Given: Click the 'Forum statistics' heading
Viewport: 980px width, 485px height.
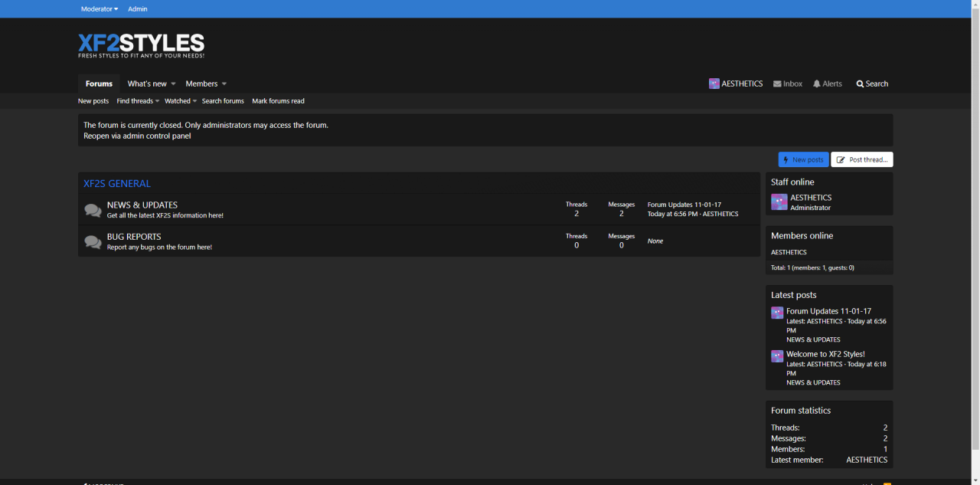Looking at the screenshot, I should (801, 411).
